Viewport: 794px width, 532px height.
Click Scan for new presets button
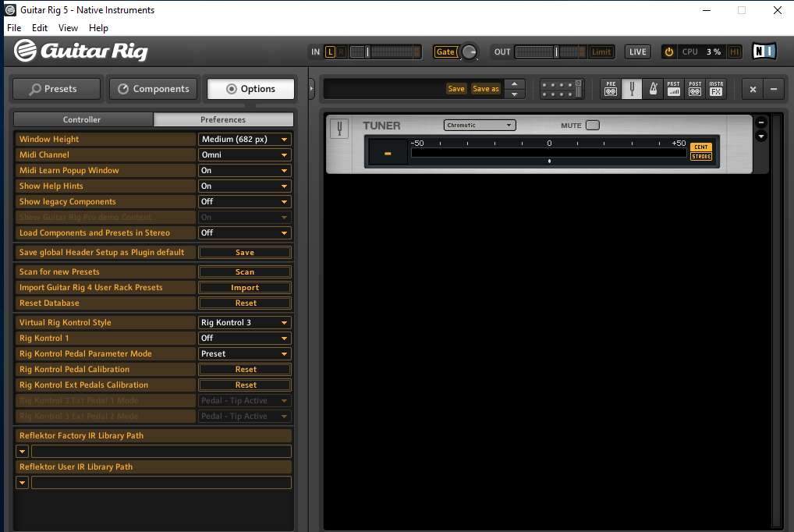(x=245, y=272)
